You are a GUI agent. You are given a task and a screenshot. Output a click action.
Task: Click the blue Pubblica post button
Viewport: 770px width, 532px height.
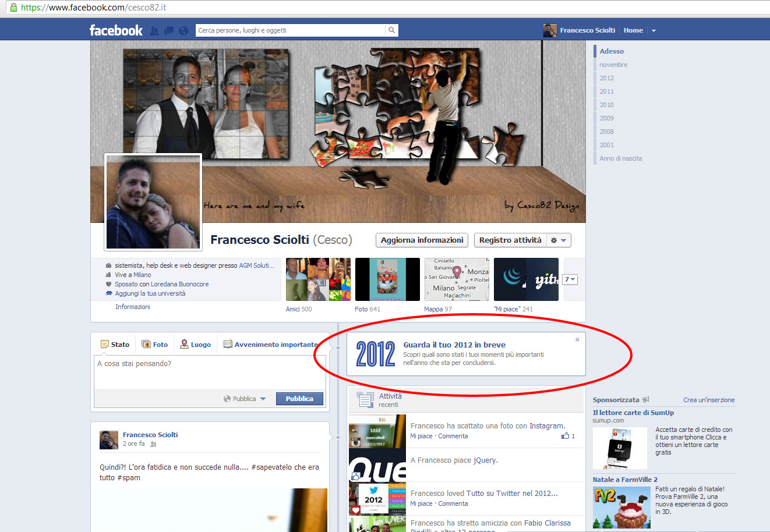299,399
